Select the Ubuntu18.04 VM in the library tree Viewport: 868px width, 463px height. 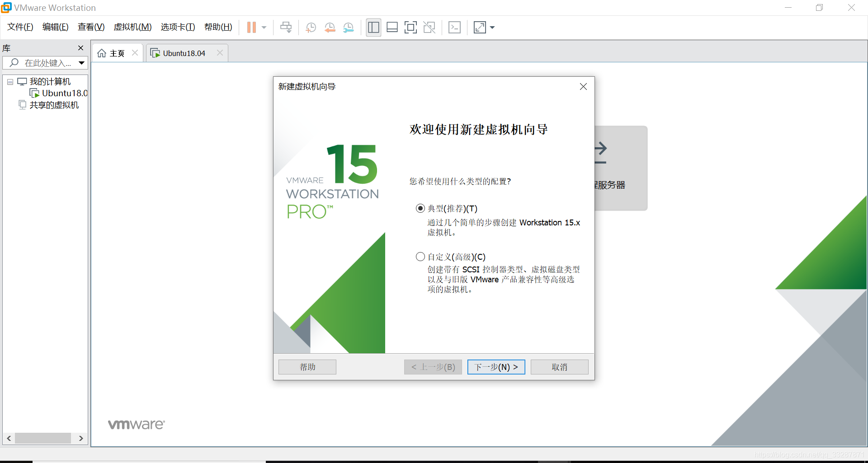click(x=65, y=93)
